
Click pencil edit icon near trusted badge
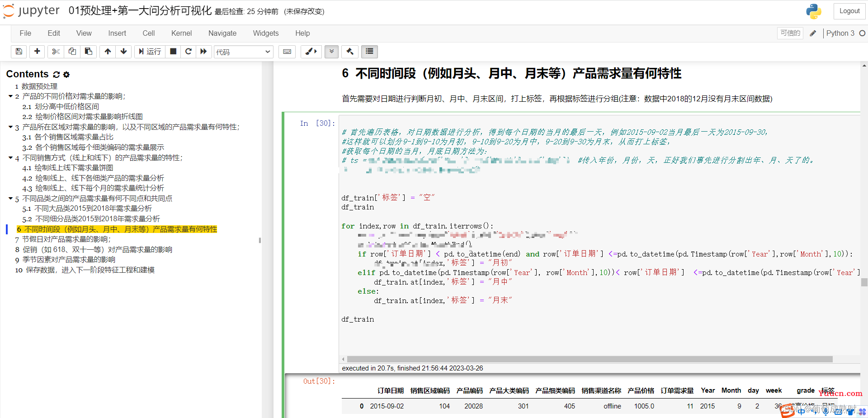[x=813, y=33]
